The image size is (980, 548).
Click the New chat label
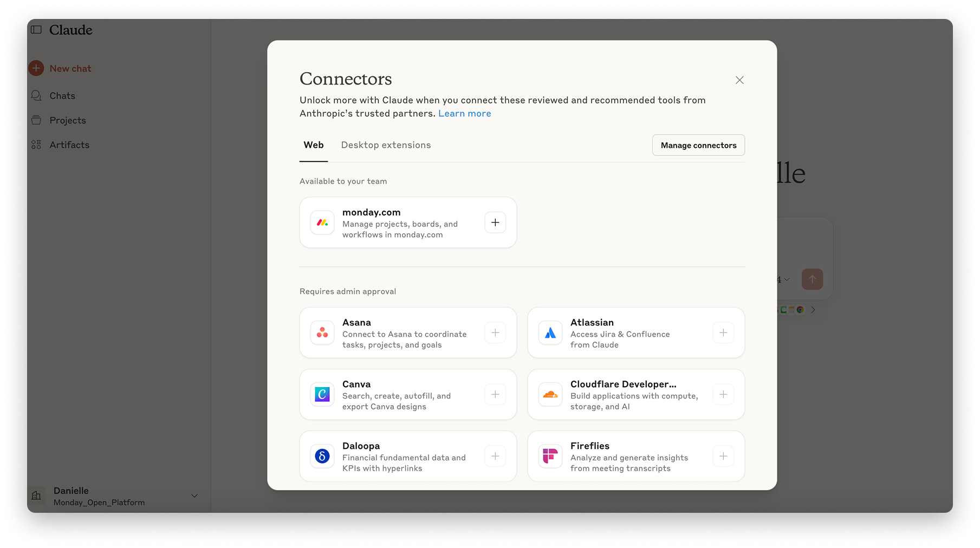click(70, 68)
